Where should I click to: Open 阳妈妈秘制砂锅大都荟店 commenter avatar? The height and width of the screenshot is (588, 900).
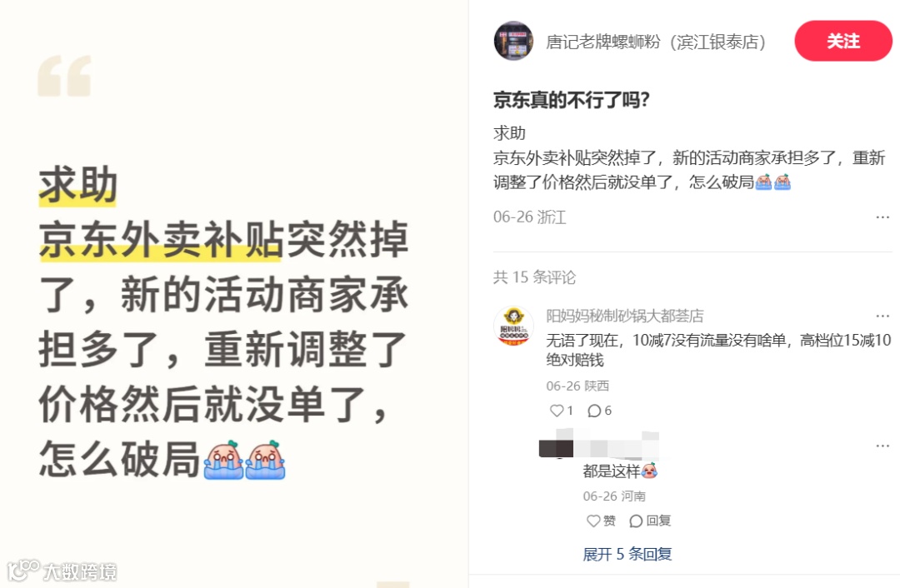tap(513, 326)
